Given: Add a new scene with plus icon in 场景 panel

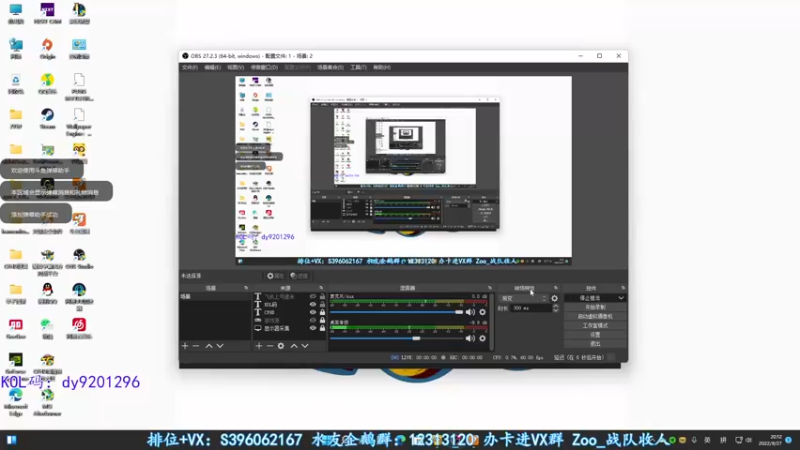Looking at the screenshot, I should [185, 346].
